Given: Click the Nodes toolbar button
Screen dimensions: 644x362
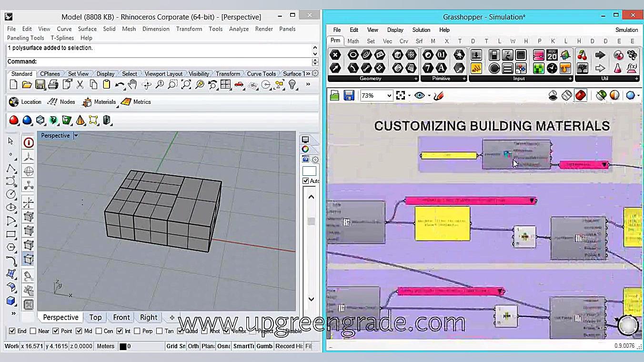Looking at the screenshot, I should click(x=61, y=102).
